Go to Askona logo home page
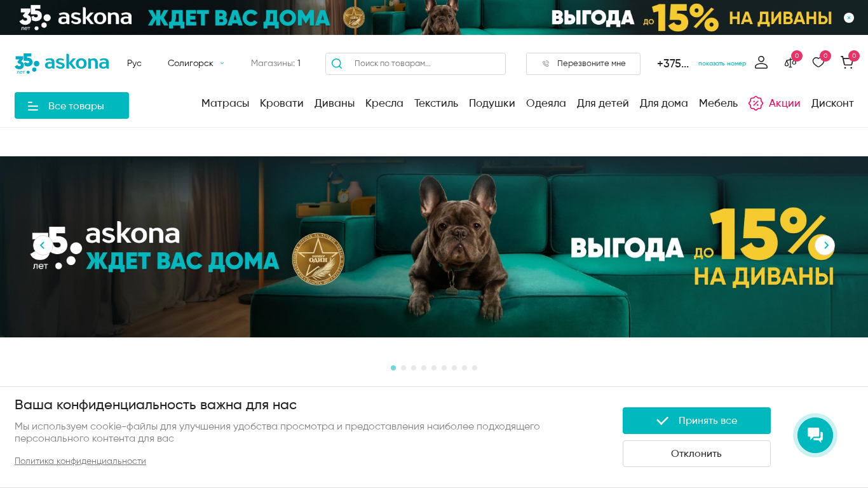 (62, 64)
